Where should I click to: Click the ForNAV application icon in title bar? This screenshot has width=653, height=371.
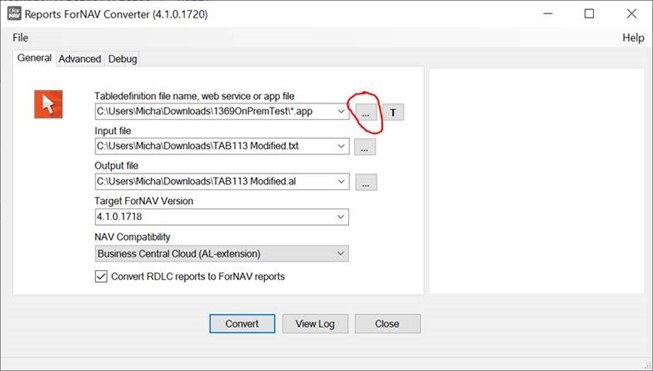[x=14, y=13]
